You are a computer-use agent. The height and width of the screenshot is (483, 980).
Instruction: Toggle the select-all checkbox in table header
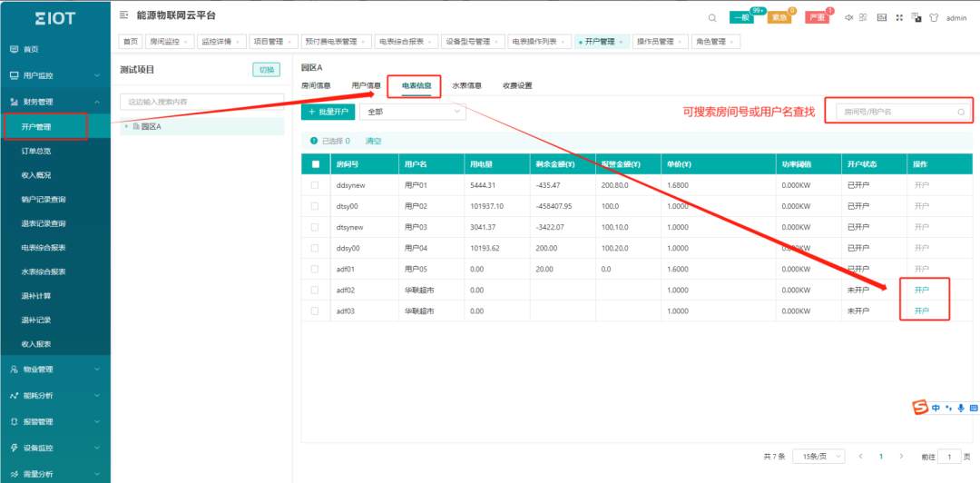316,164
